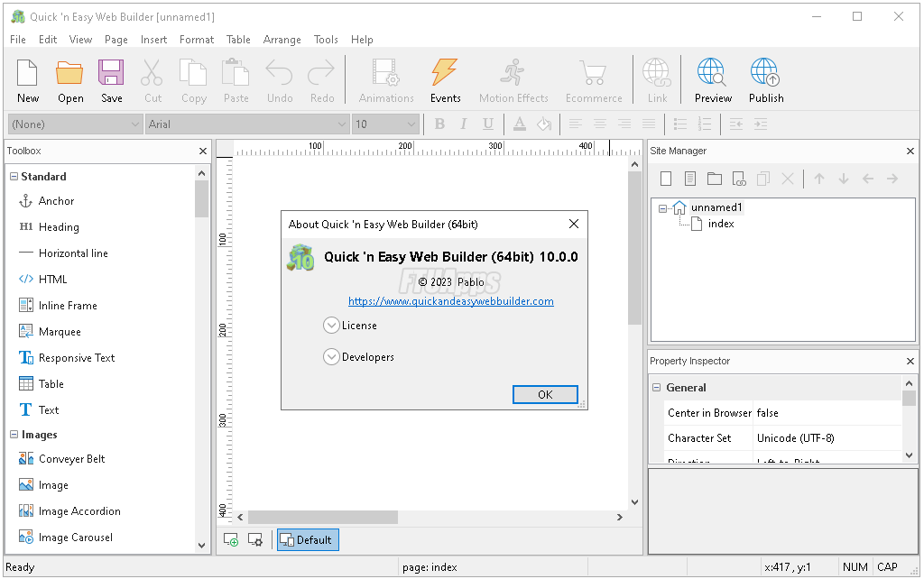This screenshot has height=579, width=924.
Task: Click the canvas horizontal scrollbar thumb
Action: tap(323, 517)
